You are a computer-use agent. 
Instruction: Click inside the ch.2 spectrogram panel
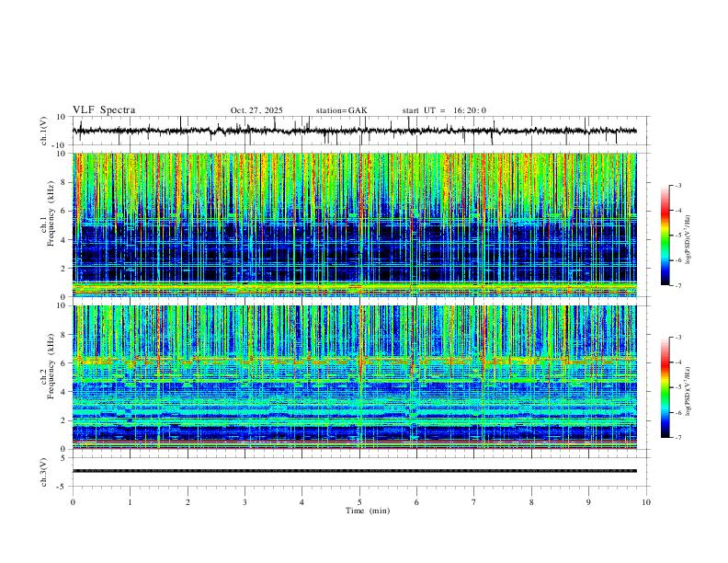click(x=355, y=377)
